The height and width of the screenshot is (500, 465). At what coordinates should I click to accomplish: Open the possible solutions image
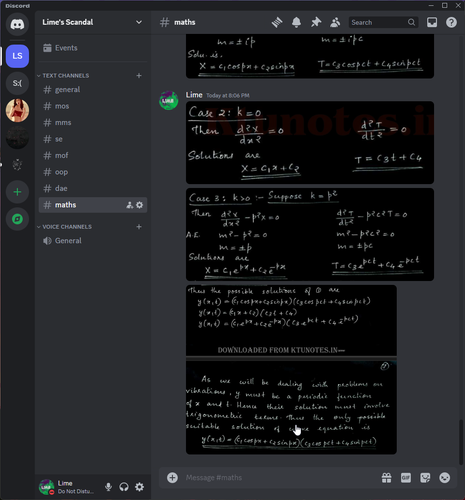point(291,320)
